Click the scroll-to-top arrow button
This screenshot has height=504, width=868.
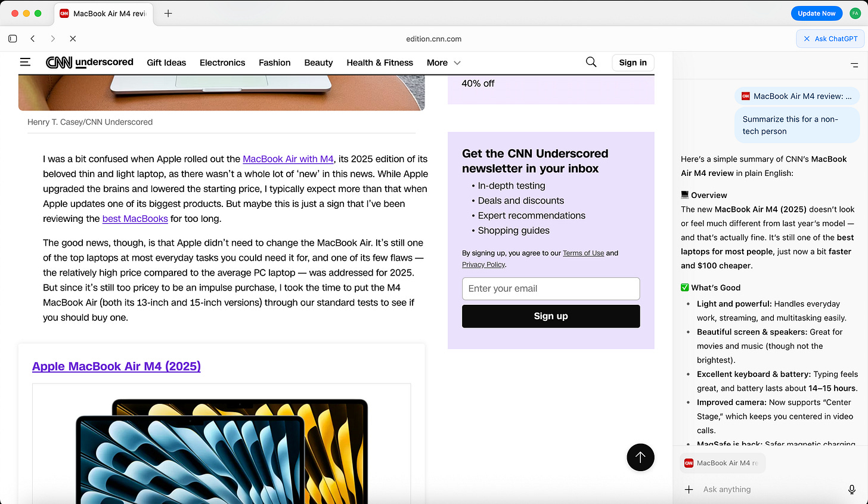pos(640,457)
